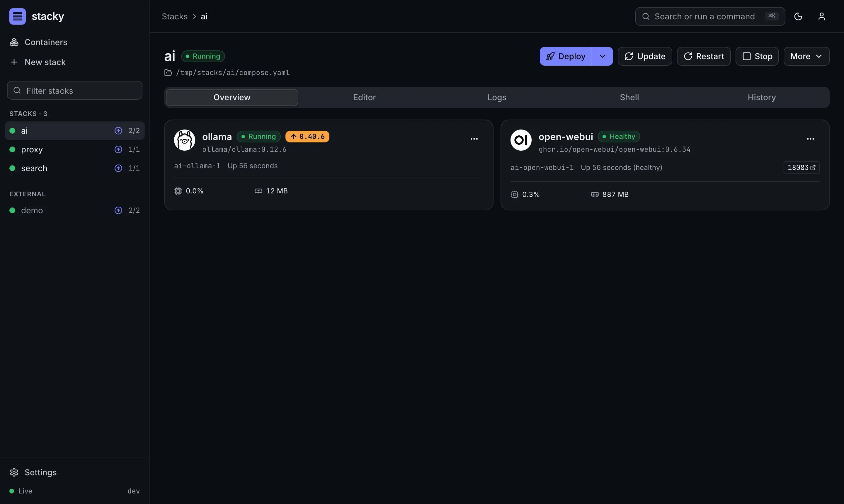The height and width of the screenshot is (504, 844).
Task: Click update-available icon on proxy row
Action: (x=118, y=149)
